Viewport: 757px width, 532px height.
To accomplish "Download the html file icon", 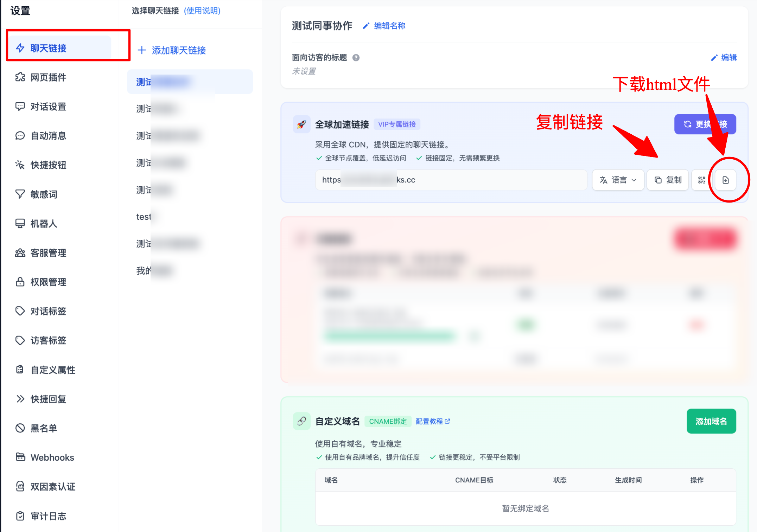I will click(725, 180).
